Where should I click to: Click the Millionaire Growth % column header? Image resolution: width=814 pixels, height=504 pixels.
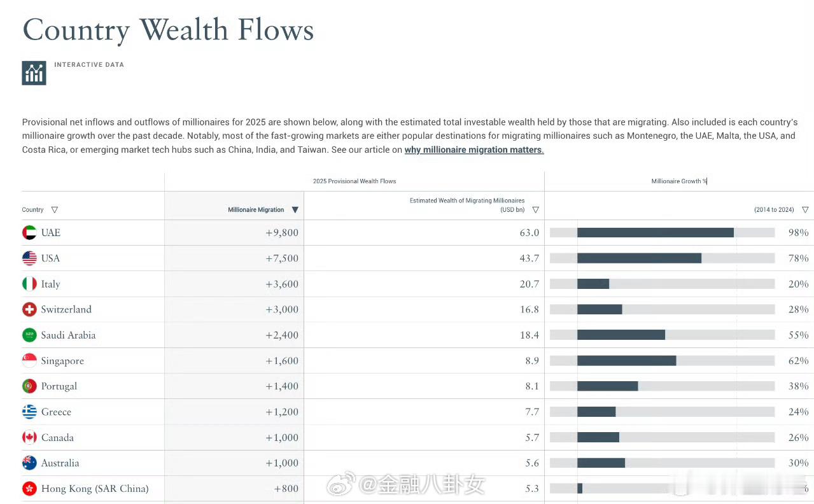click(x=678, y=181)
